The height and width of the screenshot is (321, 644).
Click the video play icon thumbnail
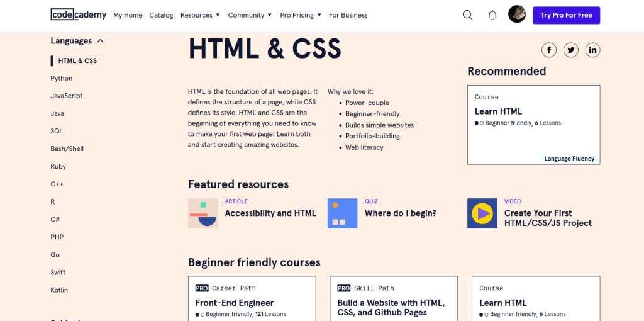482,213
